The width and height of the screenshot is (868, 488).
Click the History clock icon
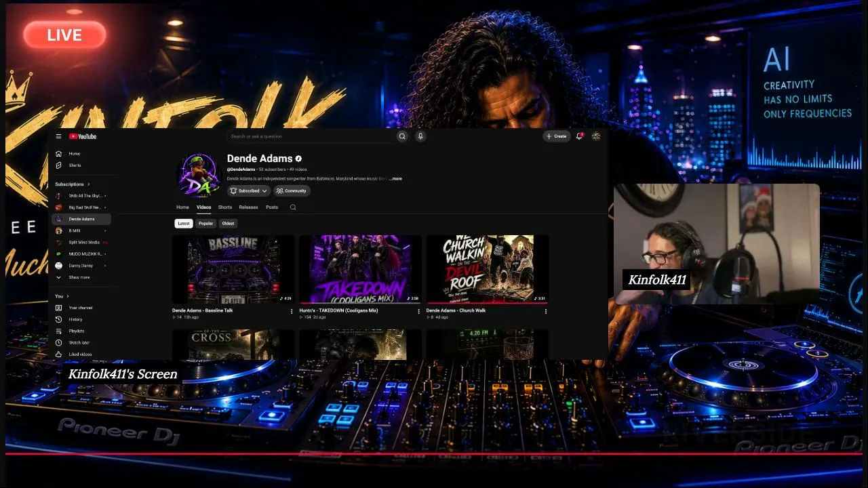tap(59, 319)
